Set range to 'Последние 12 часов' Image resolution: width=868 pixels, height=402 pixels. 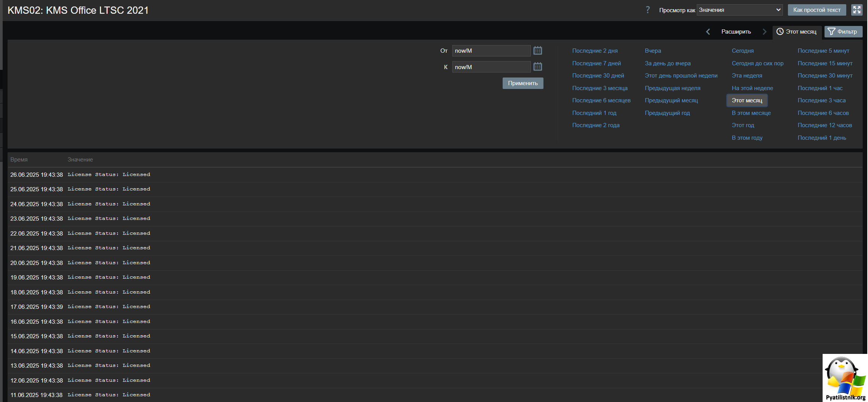825,125
